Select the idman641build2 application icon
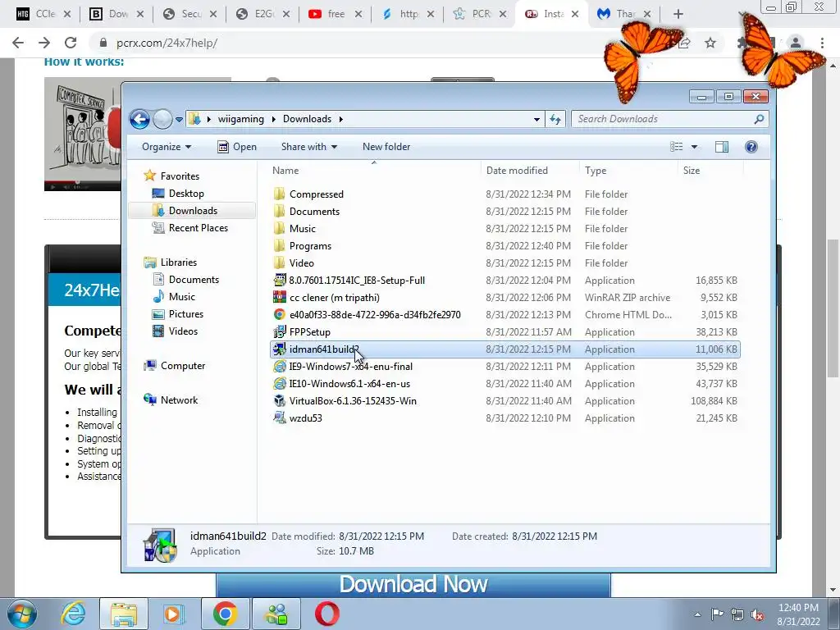 point(279,349)
